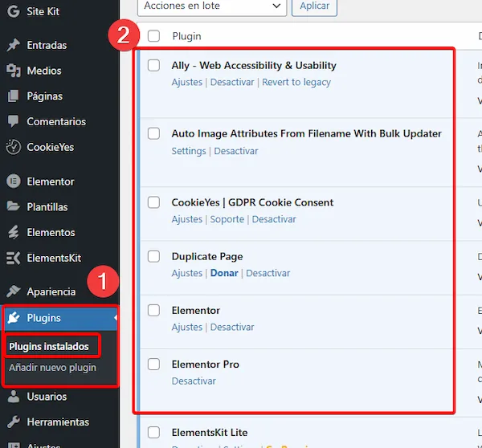Click the Soporte link under CookieYes

pos(227,219)
